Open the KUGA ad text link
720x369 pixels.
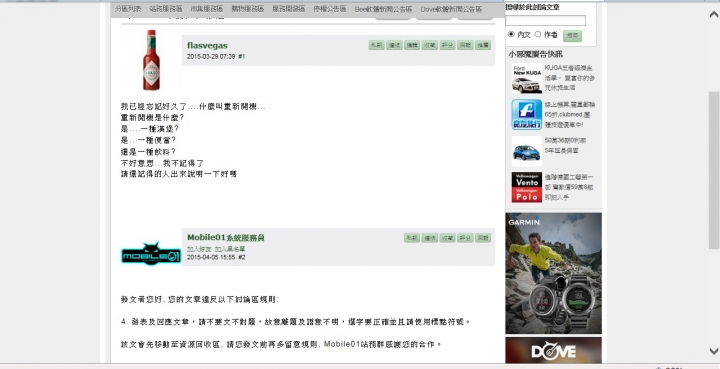(x=570, y=78)
